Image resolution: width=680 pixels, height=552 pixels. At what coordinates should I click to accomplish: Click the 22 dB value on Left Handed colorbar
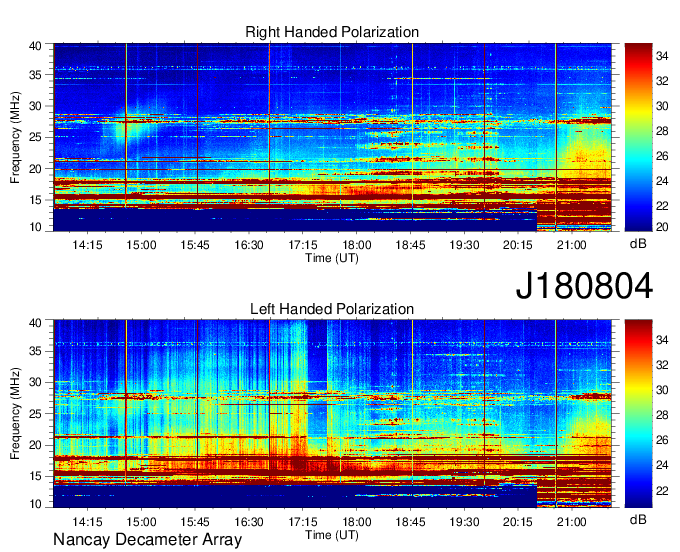point(662,491)
